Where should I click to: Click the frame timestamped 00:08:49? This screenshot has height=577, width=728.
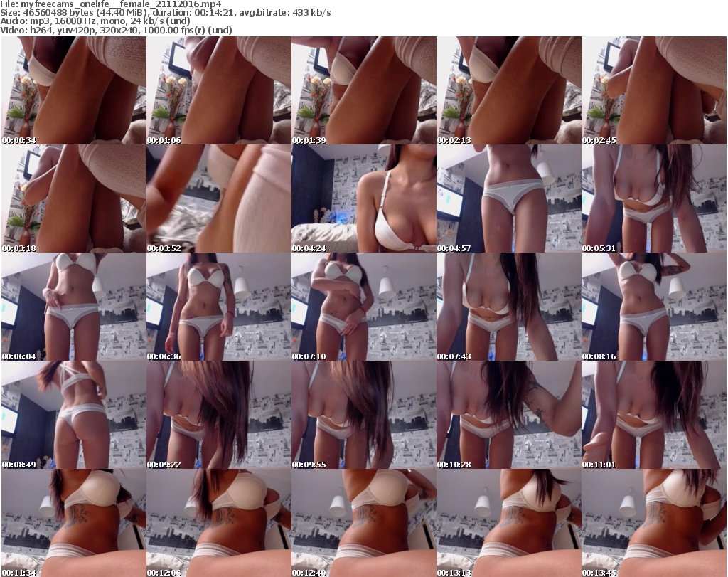pos(74,415)
